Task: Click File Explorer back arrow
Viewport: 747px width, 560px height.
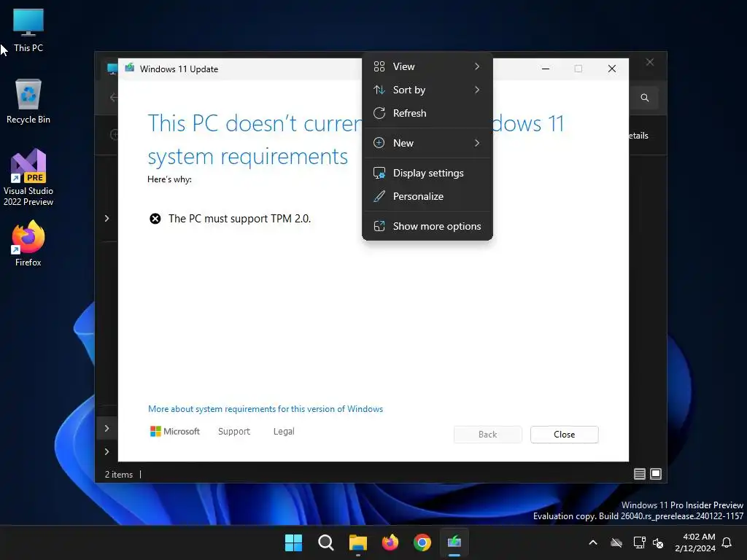Action: tap(113, 98)
